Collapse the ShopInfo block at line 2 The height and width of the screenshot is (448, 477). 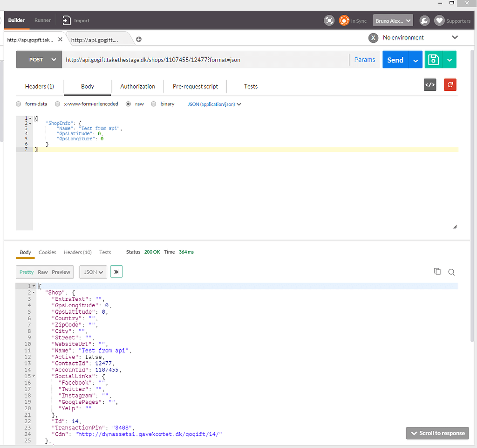tap(29, 123)
